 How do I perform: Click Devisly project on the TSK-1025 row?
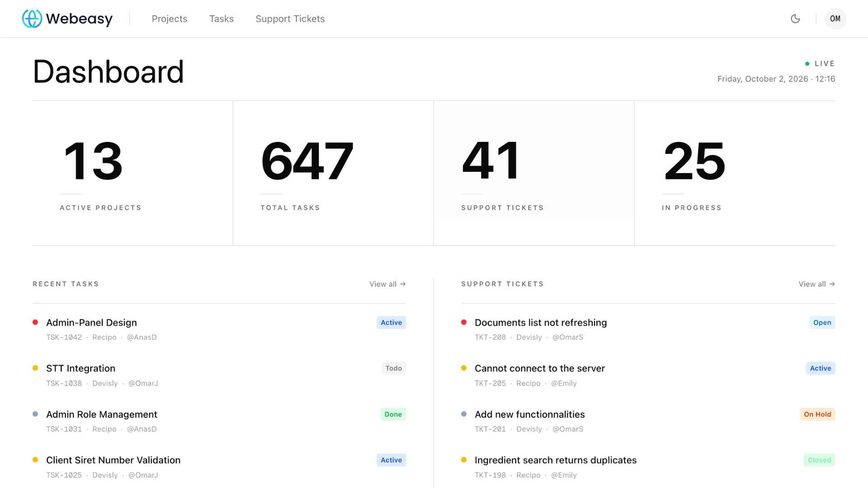pos(105,475)
